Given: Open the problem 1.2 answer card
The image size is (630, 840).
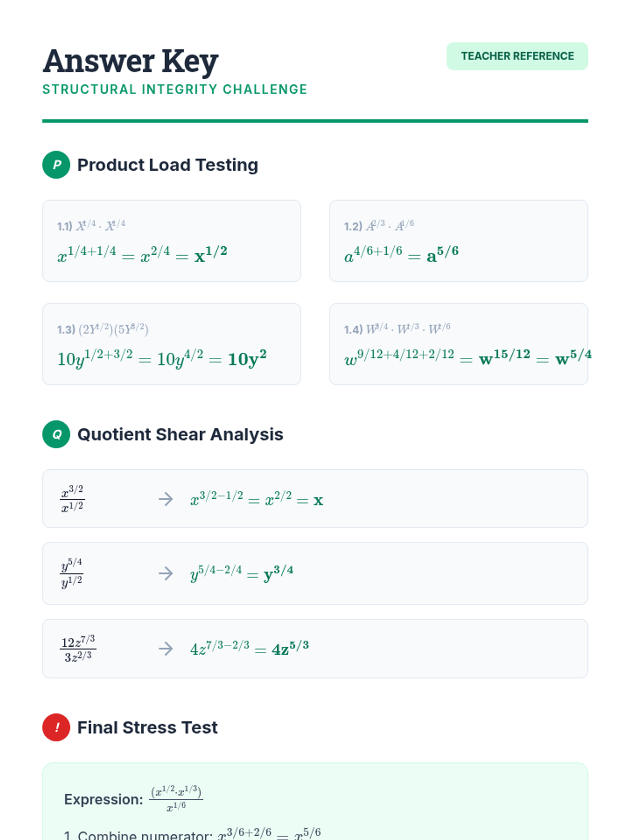Looking at the screenshot, I should click(458, 240).
